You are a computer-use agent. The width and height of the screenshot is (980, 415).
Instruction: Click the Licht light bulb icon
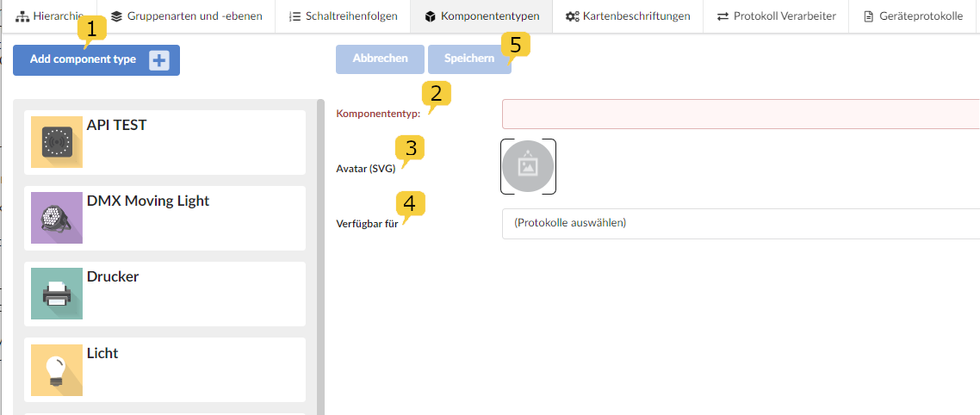[x=57, y=370]
